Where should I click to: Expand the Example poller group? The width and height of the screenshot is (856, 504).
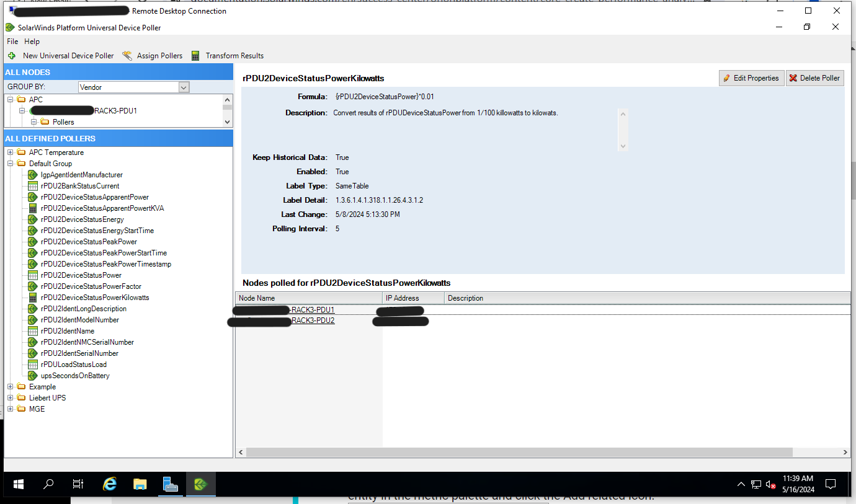[x=11, y=387]
